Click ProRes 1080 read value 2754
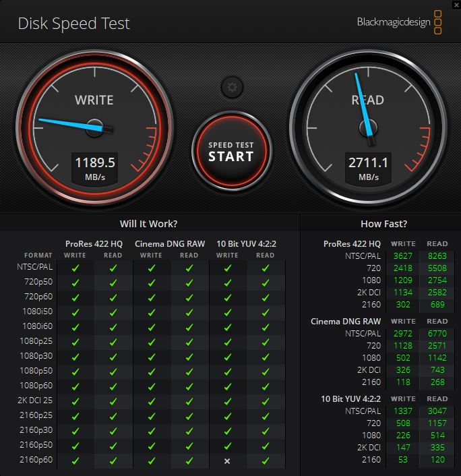 [437, 280]
